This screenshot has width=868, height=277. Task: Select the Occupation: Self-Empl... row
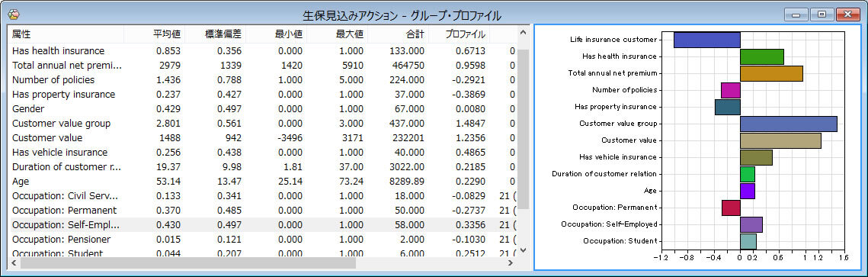[263, 224]
